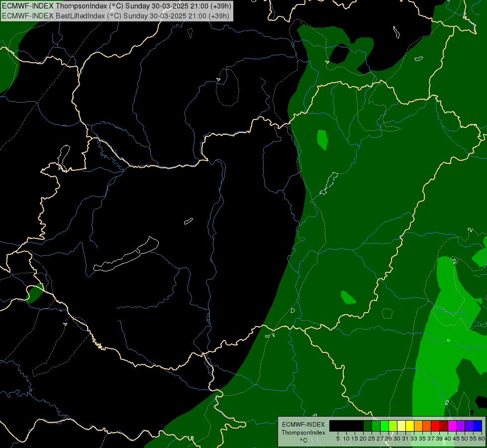
Task: Click the ThompsonIndex title line at top
Action: (116, 6)
